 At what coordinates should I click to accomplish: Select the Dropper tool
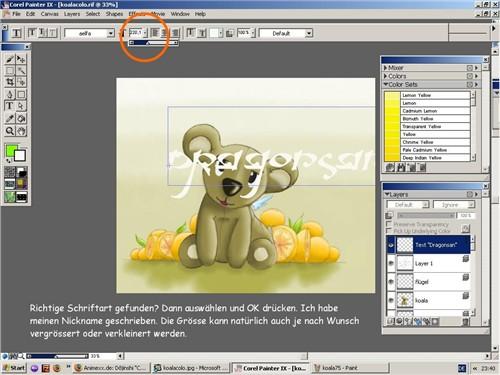(x=10, y=119)
